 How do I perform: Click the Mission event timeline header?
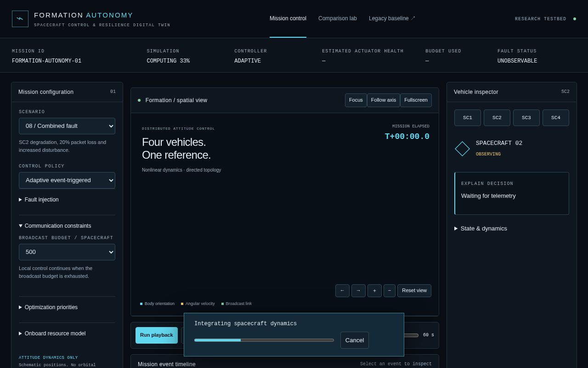click(167, 364)
